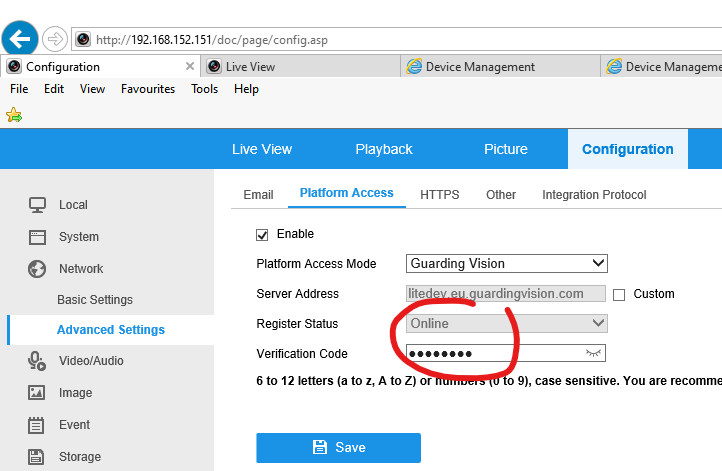722x471 pixels.
Task: Click the Storage disk icon in sidebar
Action: tap(37, 457)
